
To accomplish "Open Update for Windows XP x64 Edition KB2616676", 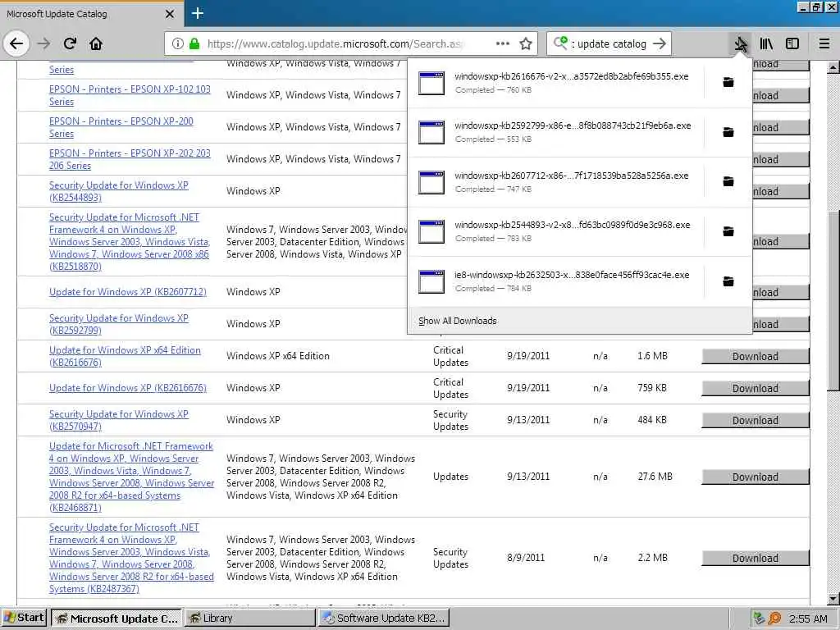I will point(125,356).
